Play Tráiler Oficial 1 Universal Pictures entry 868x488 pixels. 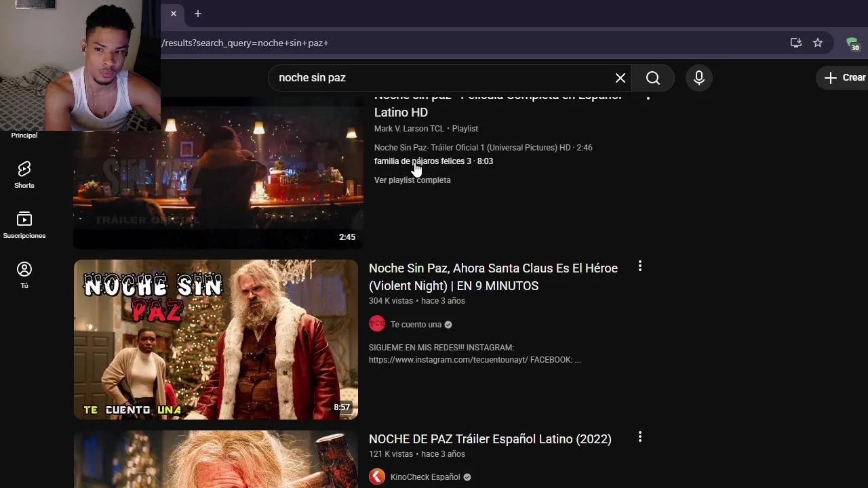pos(483,148)
